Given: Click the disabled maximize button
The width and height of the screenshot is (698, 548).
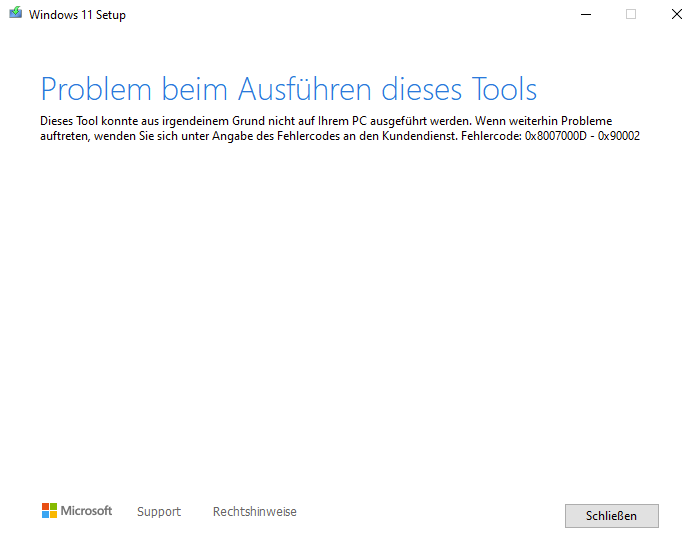Looking at the screenshot, I should point(631,14).
